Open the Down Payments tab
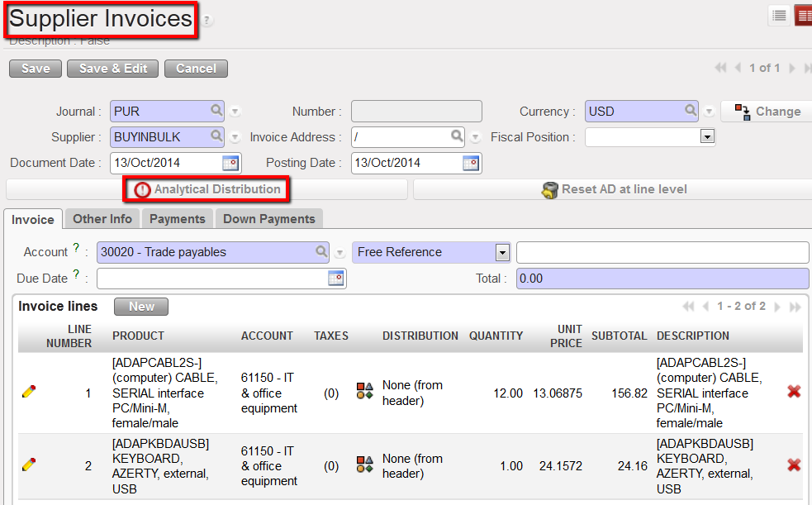This screenshot has width=812, height=505. (x=269, y=219)
